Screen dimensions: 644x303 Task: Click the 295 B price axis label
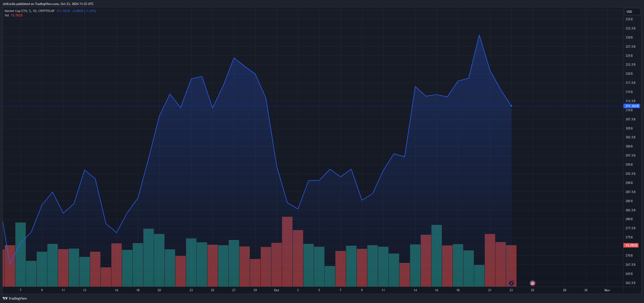629,165
